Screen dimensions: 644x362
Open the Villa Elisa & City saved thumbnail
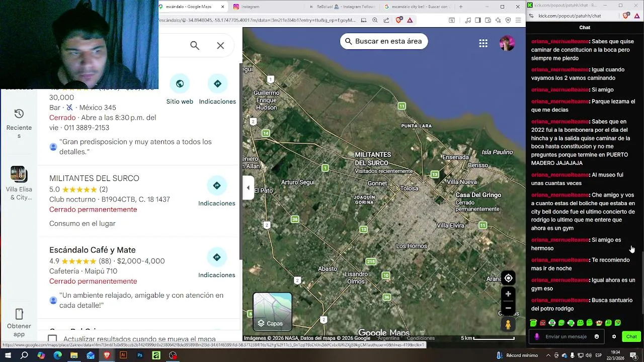pos(18,174)
